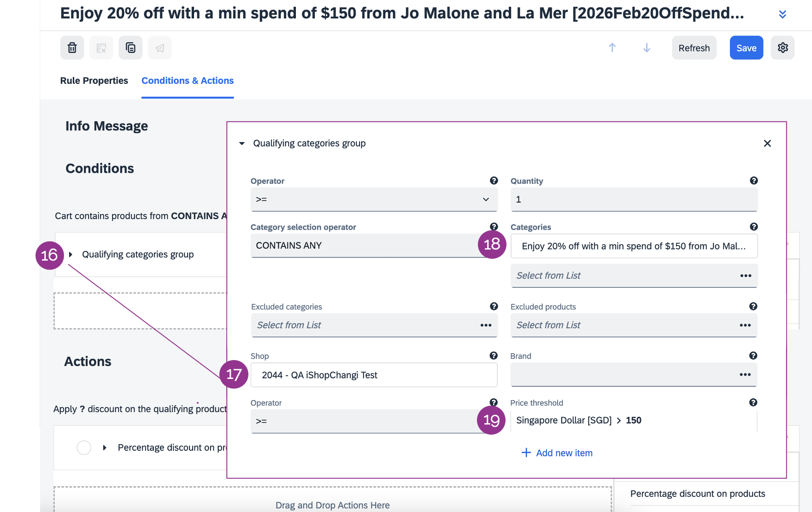The image size is (812, 512).
Task: Open the Brand field ellipsis menu
Action: 745,374
